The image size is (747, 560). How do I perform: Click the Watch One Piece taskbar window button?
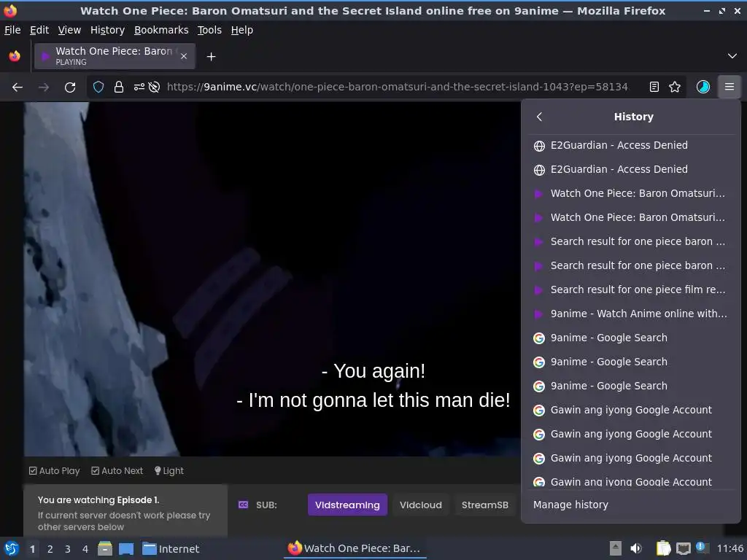355,548
